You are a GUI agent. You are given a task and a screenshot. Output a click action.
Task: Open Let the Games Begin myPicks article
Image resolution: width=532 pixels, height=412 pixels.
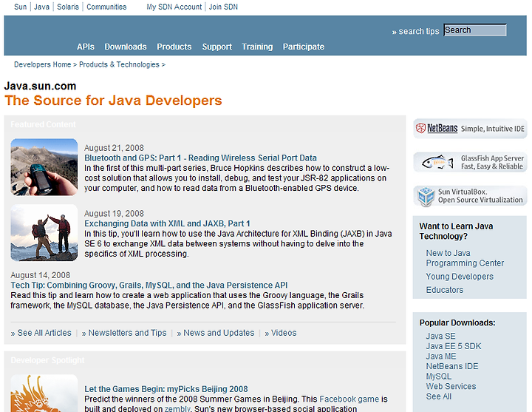(166, 389)
